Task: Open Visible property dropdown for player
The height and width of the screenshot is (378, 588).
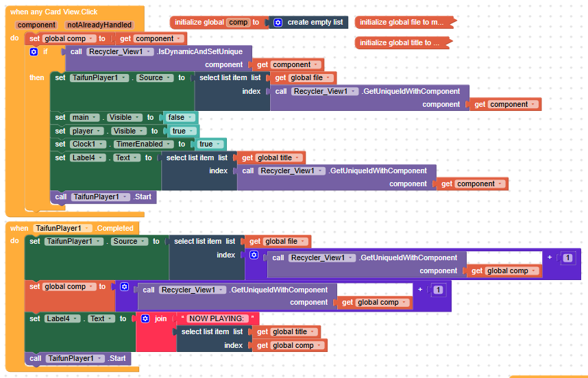Action: pyautogui.click(x=129, y=131)
